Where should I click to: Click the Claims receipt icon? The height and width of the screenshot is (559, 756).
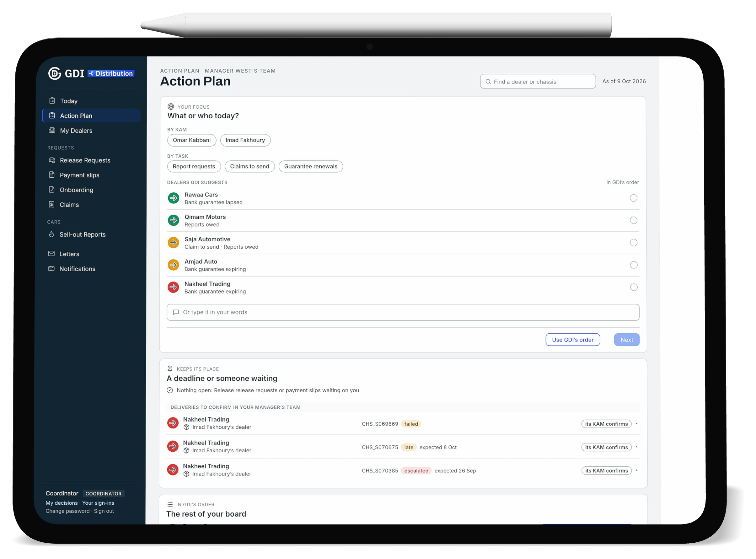[x=51, y=205]
